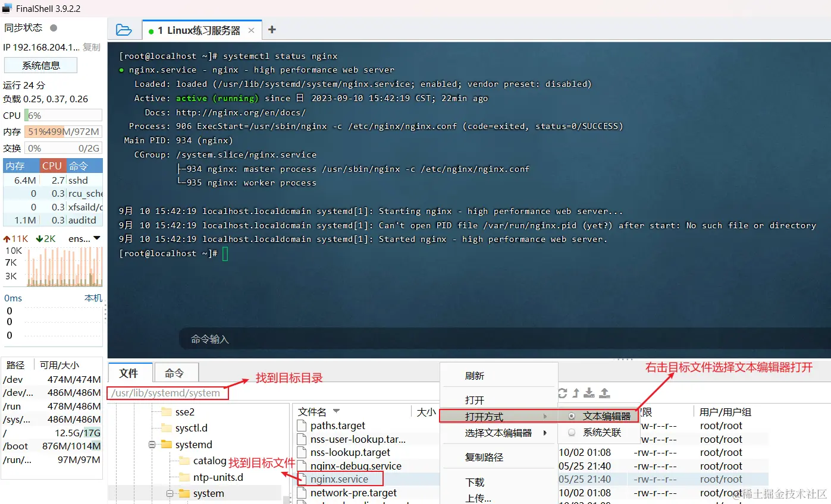This screenshot has height=504, width=831.
Task: Select 文本编辑器 radio option
Action: click(572, 417)
